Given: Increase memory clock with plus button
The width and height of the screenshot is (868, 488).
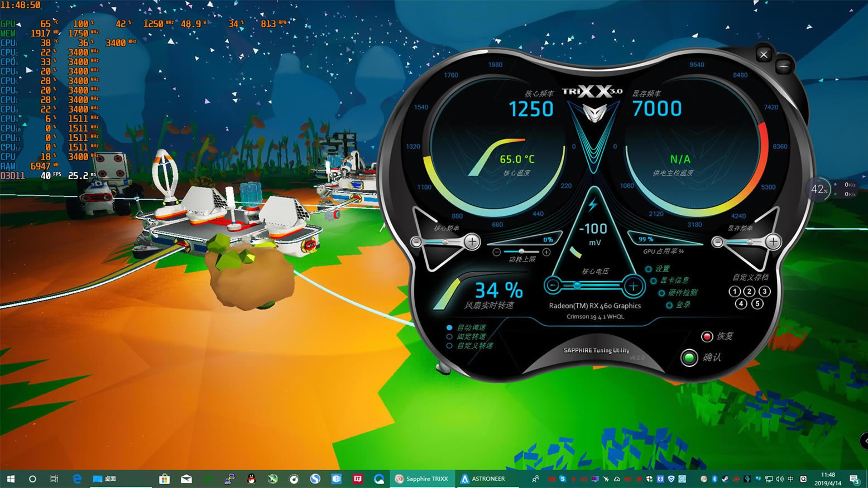Looking at the screenshot, I should pos(773,241).
